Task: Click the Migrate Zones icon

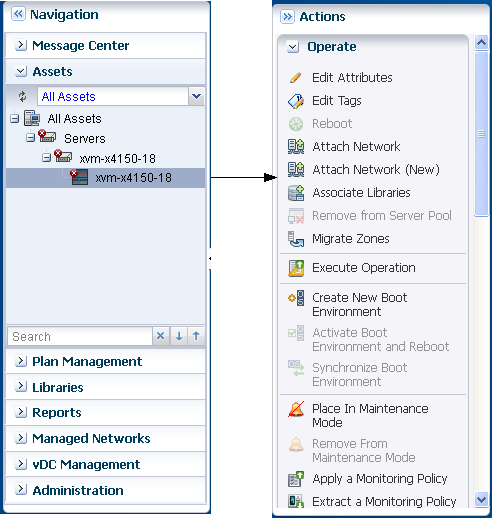Action: (296, 239)
